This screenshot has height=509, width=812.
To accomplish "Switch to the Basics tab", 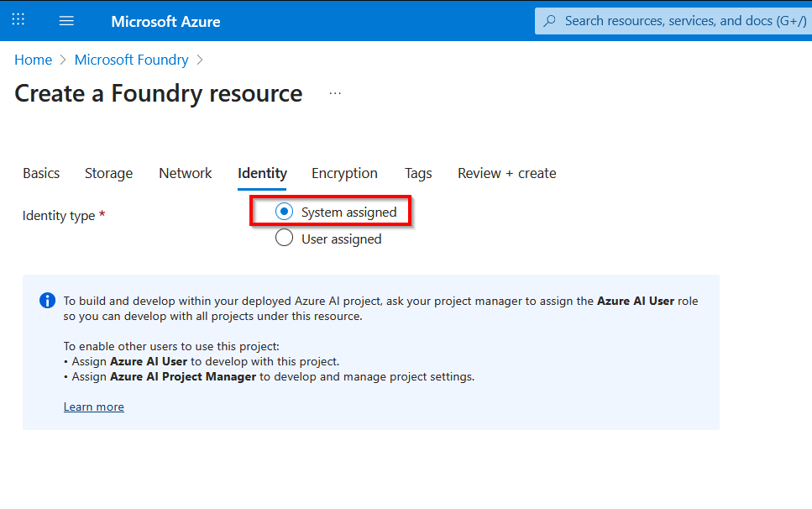I will (x=41, y=173).
